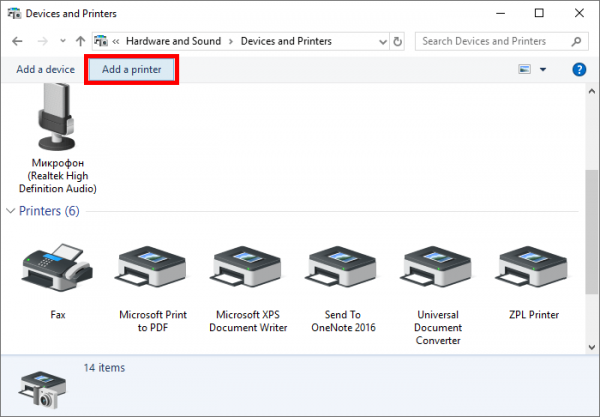The height and width of the screenshot is (417, 600).
Task: Click the Микрофон device label
Action: pyautogui.click(x=58, y=176)
